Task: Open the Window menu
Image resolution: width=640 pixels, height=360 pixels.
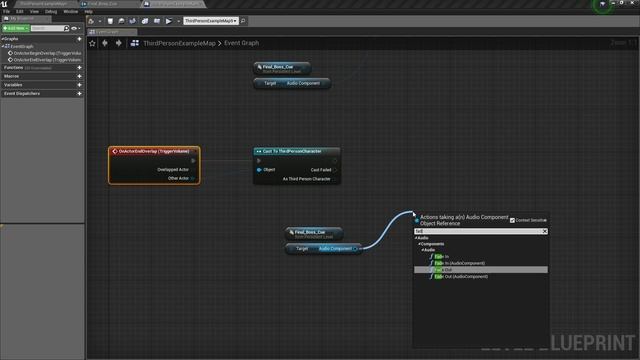Action: (x=71, y=11)
